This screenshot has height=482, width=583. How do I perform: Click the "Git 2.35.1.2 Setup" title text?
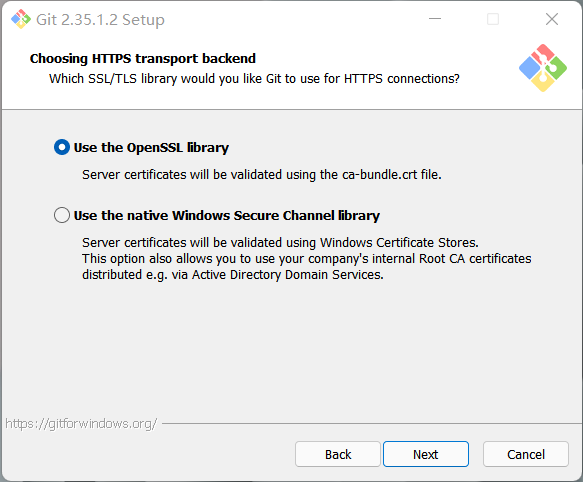(x=100, y=20)
